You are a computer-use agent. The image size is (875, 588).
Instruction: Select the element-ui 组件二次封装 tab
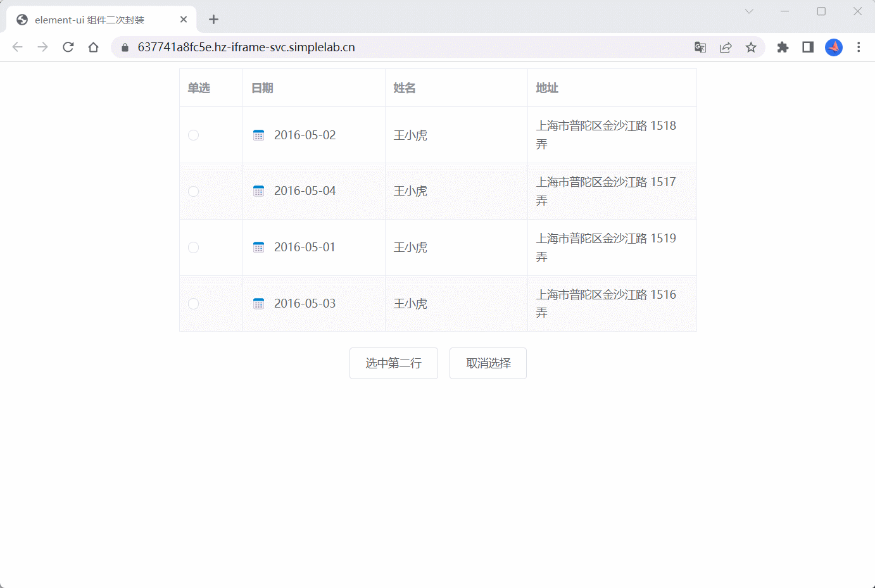pos(101,20)
